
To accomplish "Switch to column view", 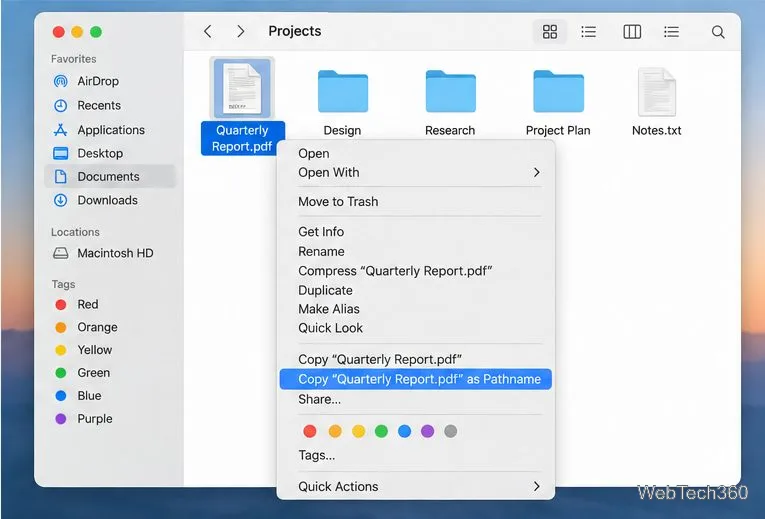I will point(632,32).
